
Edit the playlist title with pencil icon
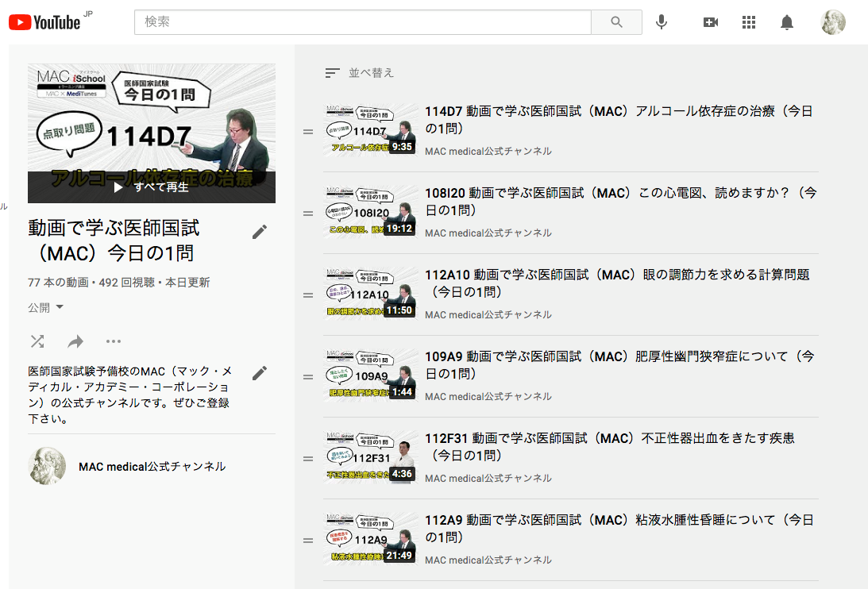pyautogui.click(x=260, y=232)
